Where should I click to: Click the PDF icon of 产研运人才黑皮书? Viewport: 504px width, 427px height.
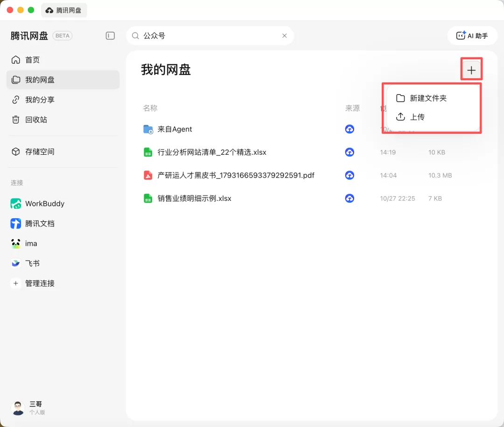[x=148, y=175]
